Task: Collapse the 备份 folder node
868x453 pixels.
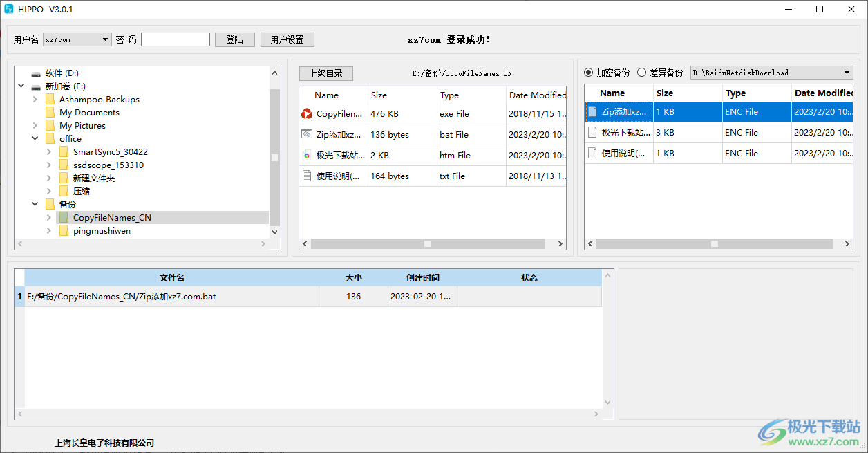Action: tap(35, 205)
